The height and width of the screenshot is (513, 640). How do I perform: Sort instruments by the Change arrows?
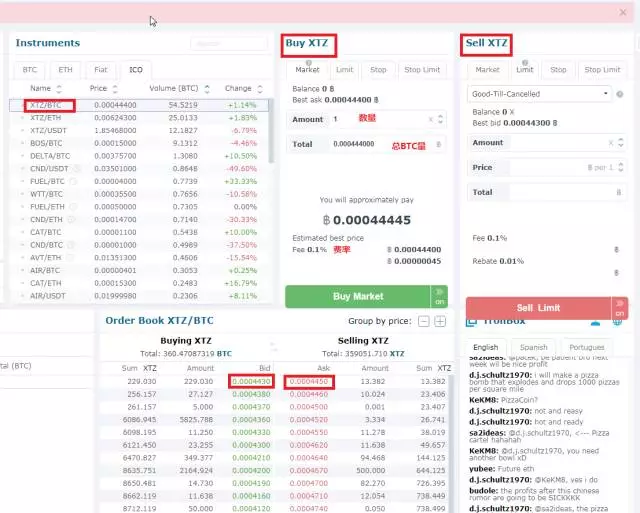pyautogui.click(x=260, y=89)
